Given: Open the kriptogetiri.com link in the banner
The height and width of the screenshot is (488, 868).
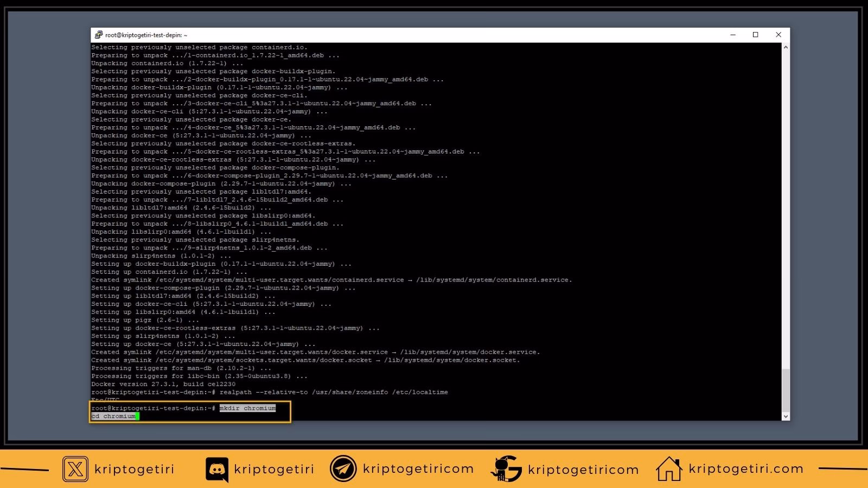Looking at the screenshot, I should click(x=746, y=468).
